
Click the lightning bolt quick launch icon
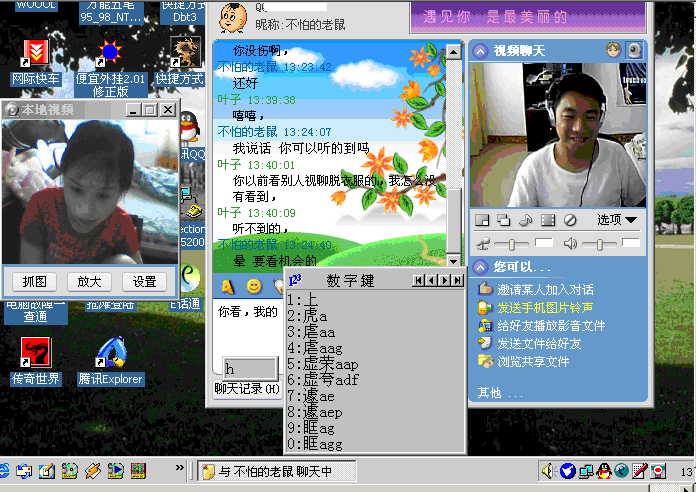93,471
